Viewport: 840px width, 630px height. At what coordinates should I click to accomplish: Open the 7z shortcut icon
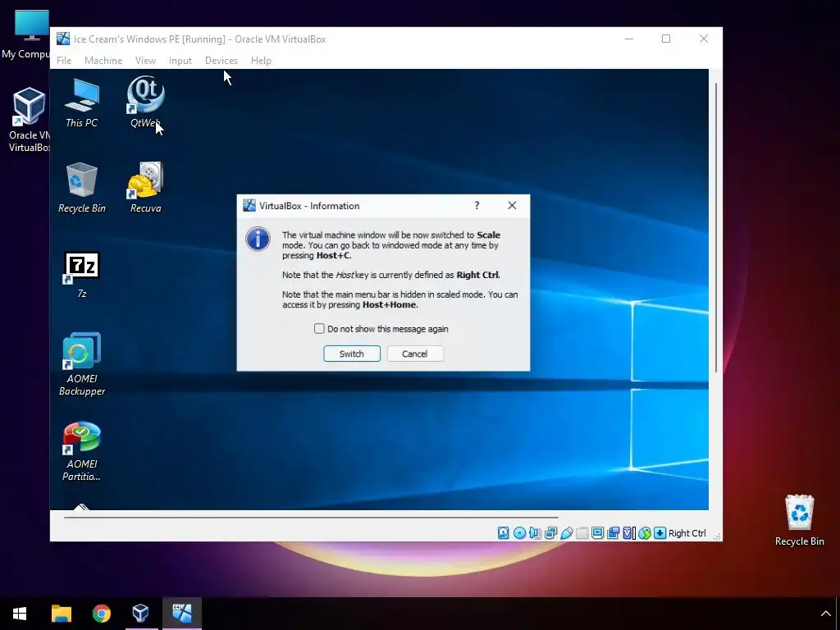click(81, 274)
